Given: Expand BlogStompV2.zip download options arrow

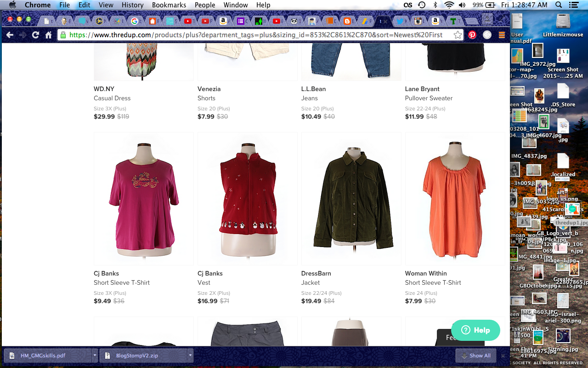Looking at the screenshot, I should 190,356.
